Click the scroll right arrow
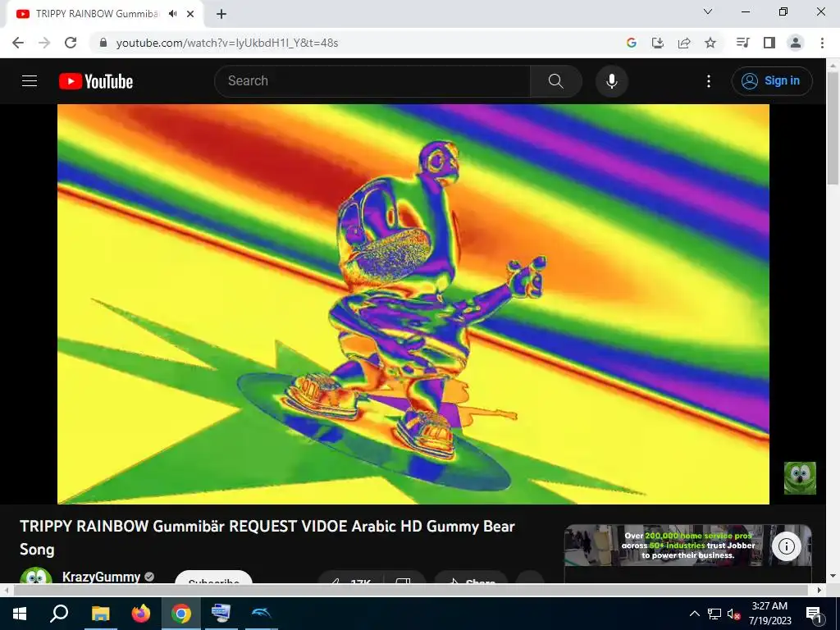The image size is (840, 630). click(819, 591)
